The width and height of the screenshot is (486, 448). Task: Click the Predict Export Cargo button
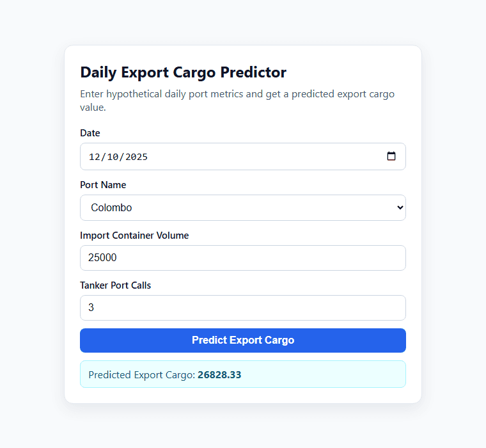click(243, 340)
